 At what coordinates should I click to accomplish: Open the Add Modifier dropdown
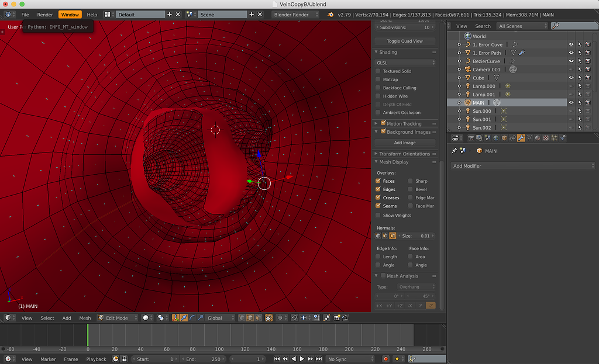coord(522,166)
